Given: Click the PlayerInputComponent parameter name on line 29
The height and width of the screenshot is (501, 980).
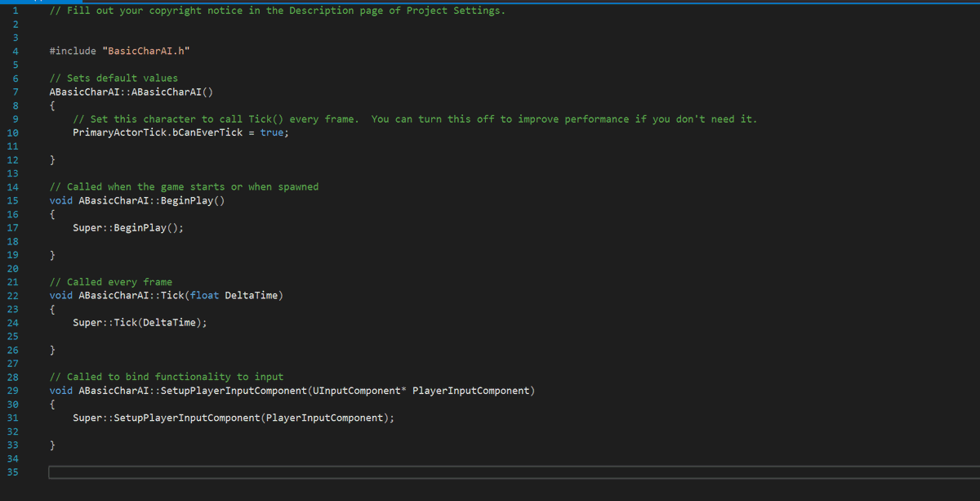Looking at the screenshot, I should [x=471, y=391].
